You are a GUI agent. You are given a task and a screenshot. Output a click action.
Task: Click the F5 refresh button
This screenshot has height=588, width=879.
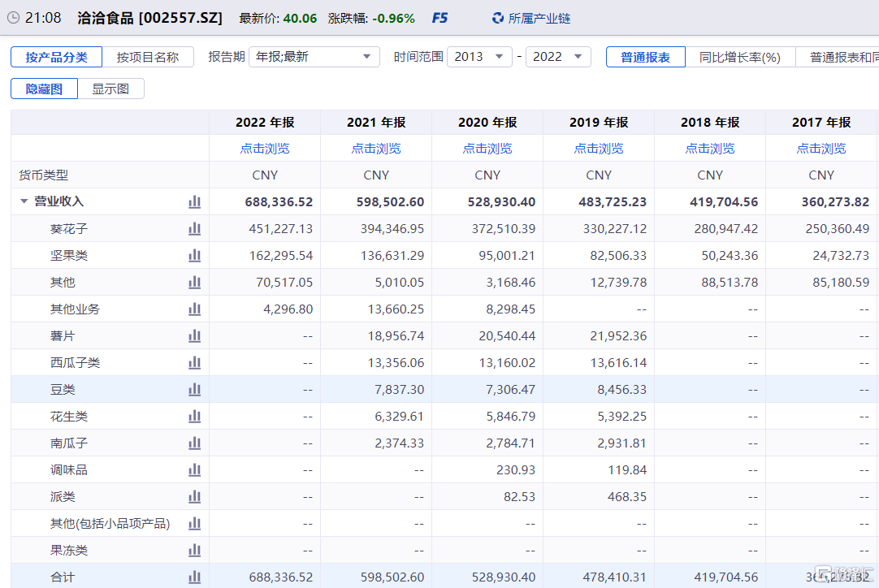(439, 19)
